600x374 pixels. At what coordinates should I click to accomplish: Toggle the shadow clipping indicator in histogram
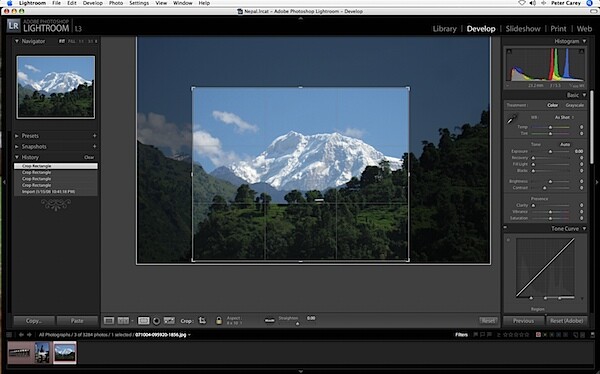(509, 51)
